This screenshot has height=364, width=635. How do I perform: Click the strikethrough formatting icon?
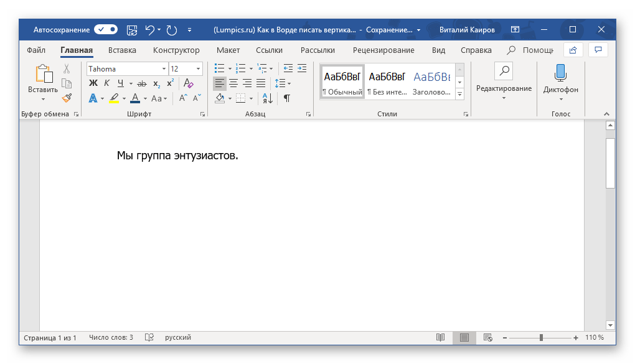pyautogui.click(x=141, y=83)
